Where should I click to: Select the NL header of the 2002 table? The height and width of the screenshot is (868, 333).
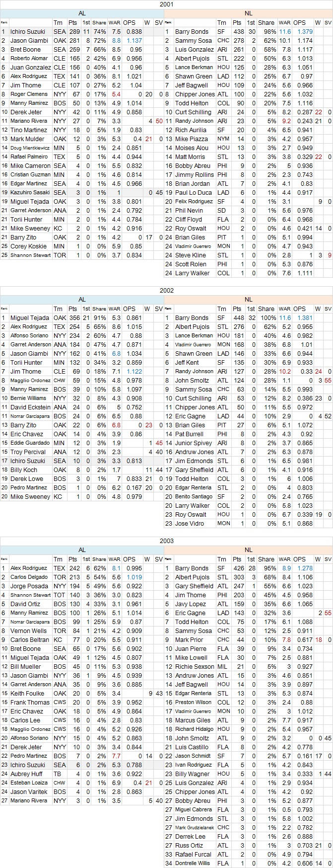pyautogui.click(x=249, y=300)
